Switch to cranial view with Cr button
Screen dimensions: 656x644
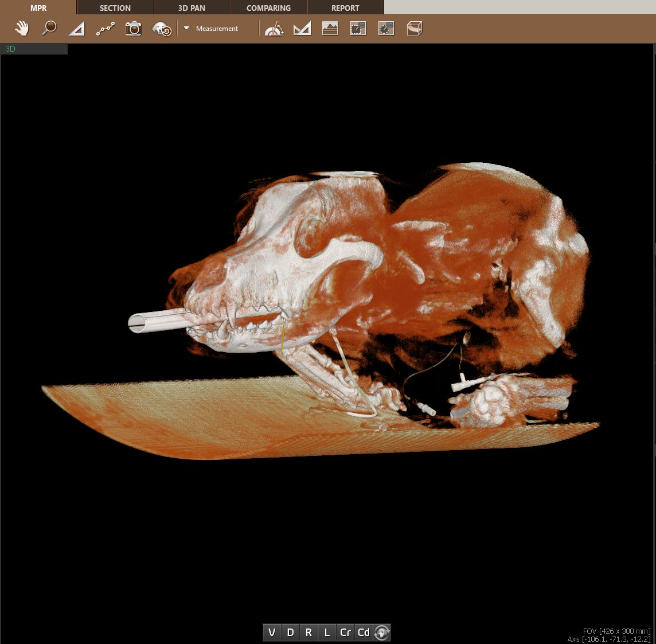(x=345, y=632)
